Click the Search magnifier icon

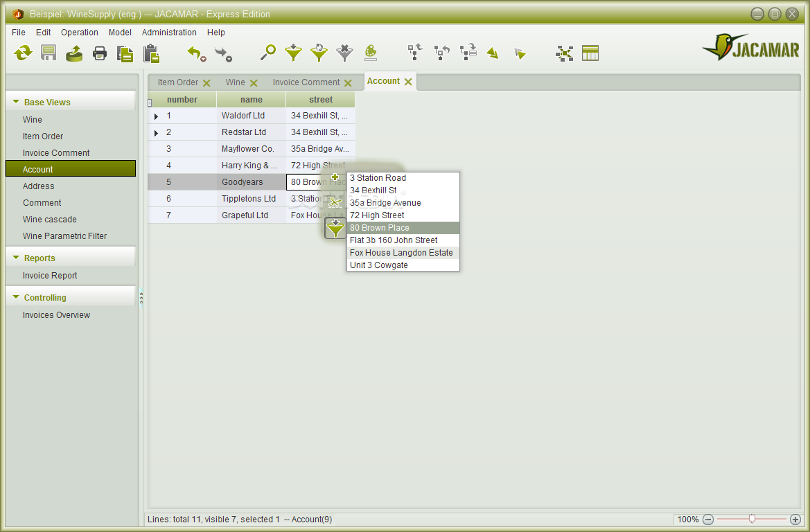(267, 53)
